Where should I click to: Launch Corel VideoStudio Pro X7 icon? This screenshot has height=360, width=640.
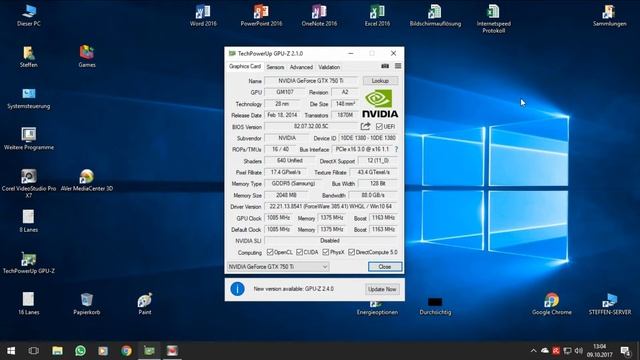(x=29, y=183)
